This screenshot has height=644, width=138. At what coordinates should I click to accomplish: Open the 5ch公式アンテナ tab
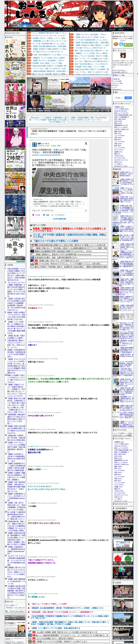[x=13, y=30]
